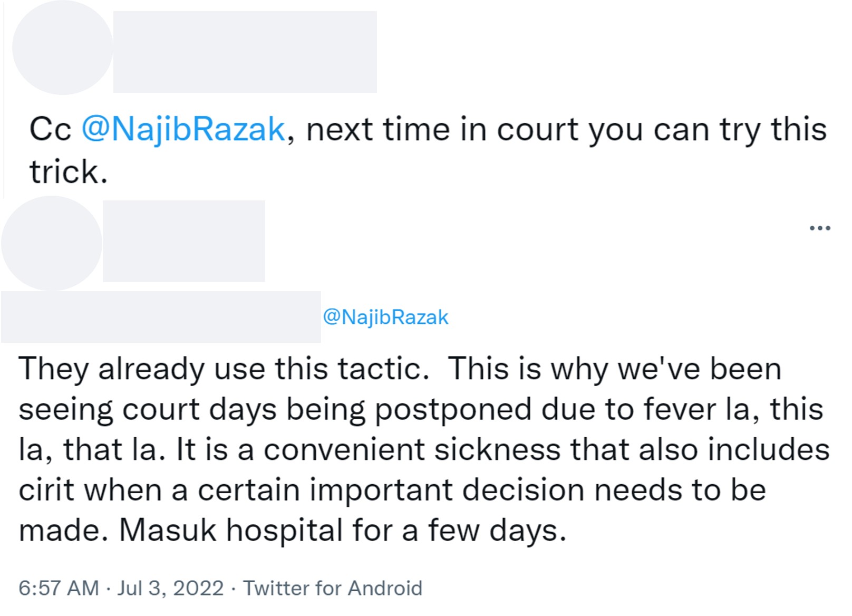The width and height of the screenshot is (852, 616).
Task: Click 'important decision needs to be' text
Action: pos(537,490)
